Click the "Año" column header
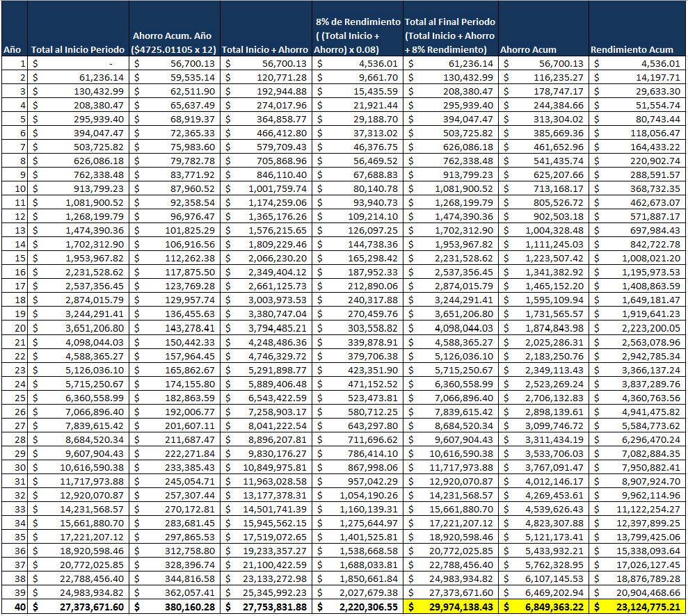 point(13,49)
